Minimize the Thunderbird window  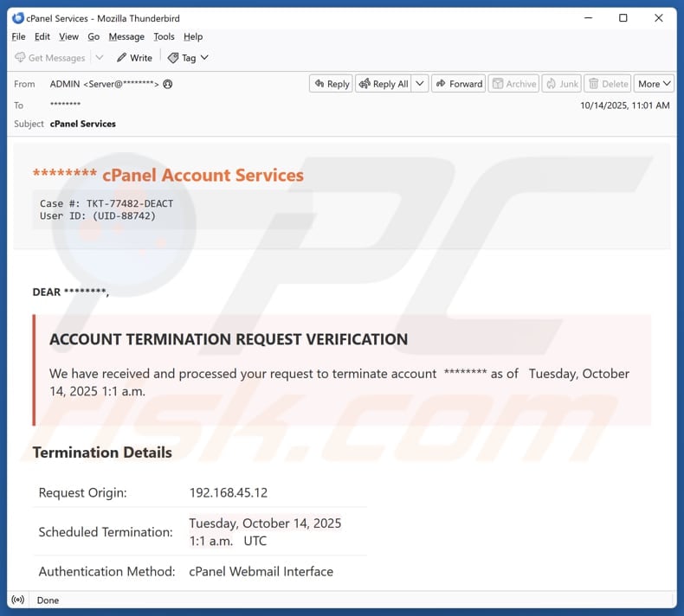coord(588,18)
